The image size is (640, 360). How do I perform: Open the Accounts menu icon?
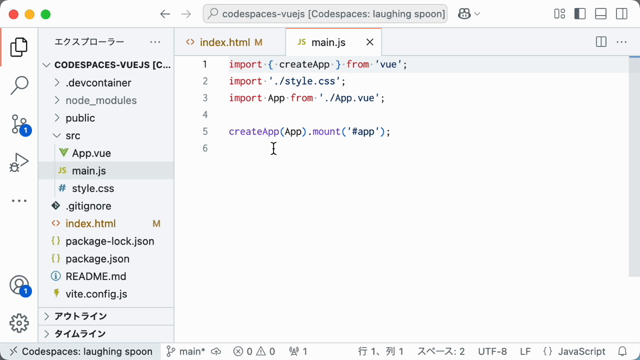pyautogui.click(x=19, y=285)
